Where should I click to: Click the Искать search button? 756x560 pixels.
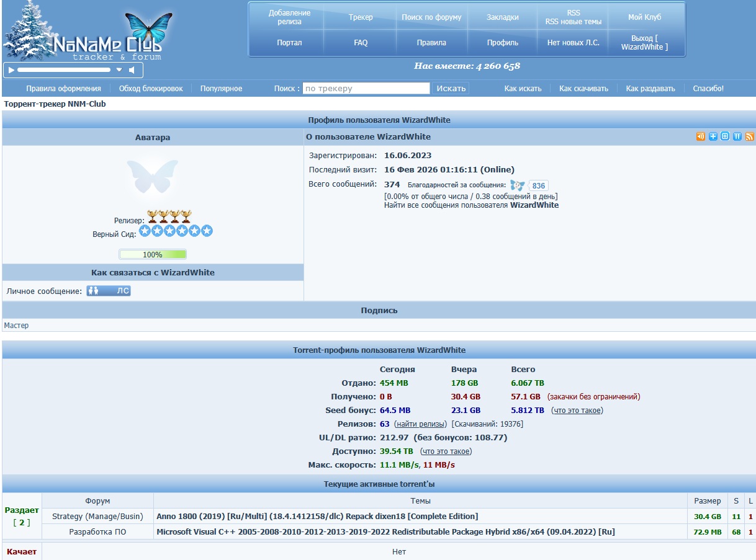pos(451,89)
